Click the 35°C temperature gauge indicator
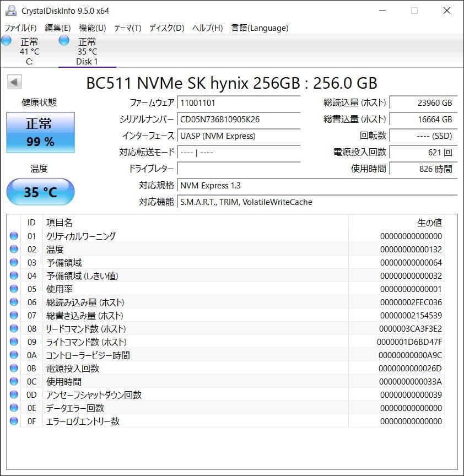 coord(40,192)
